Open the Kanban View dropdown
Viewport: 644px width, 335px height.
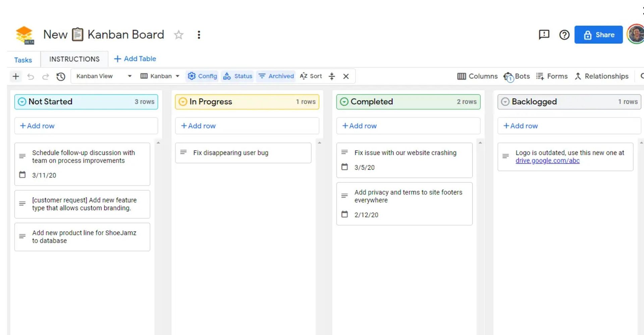coord(103,76)
